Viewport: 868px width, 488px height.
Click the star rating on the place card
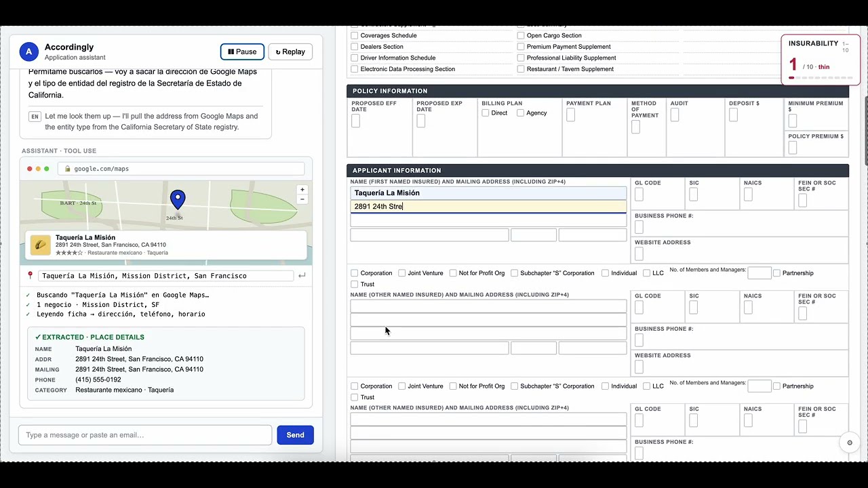point(69,253)
